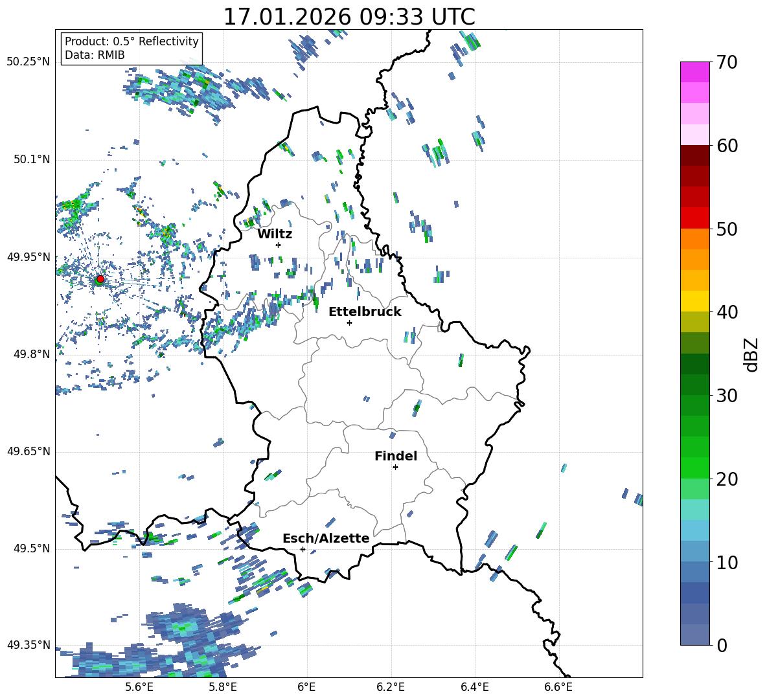Click the 49.5°N latitude tick label
767x700 pixels.
31,549
